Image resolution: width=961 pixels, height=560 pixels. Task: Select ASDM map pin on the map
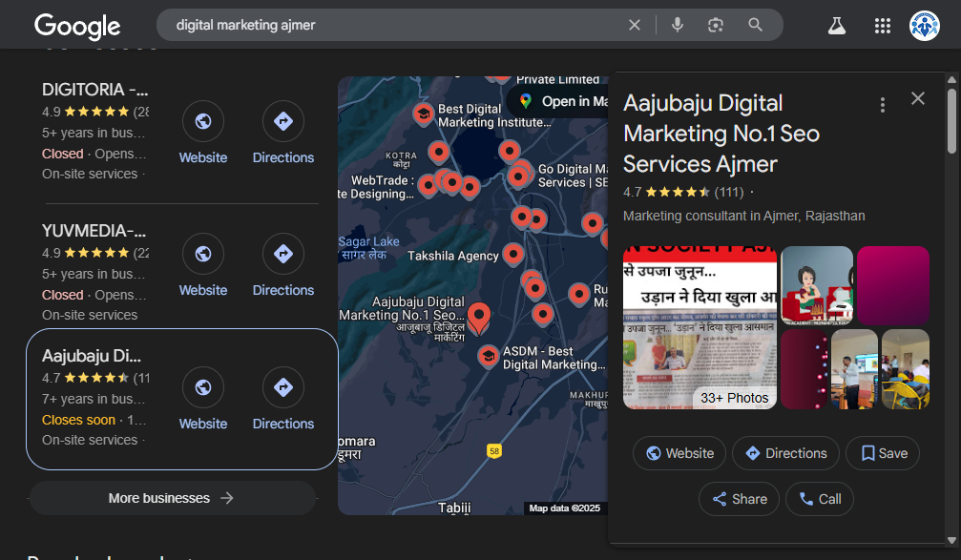click(x=488, y=356)
